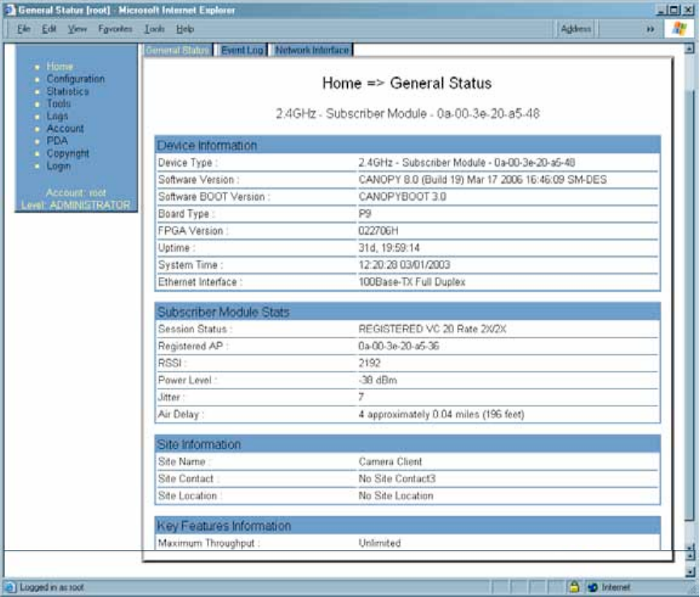Open the Login sidebar link

[x=58, y=166]
